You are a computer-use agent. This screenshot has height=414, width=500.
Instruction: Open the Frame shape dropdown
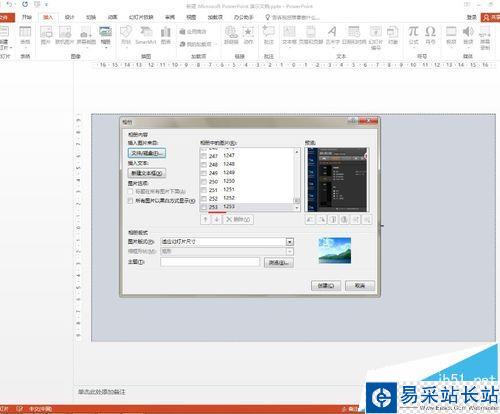coord(289,251)
